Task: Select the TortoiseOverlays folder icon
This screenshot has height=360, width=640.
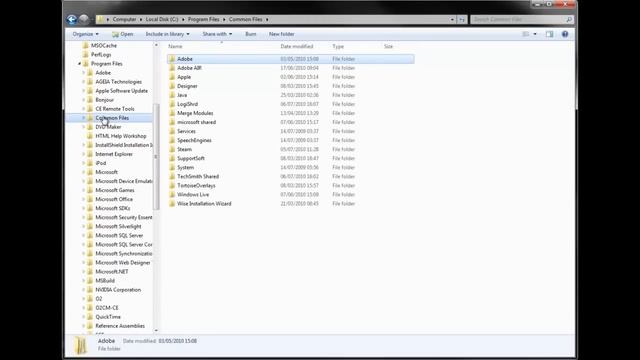Action: pos(172,186)
